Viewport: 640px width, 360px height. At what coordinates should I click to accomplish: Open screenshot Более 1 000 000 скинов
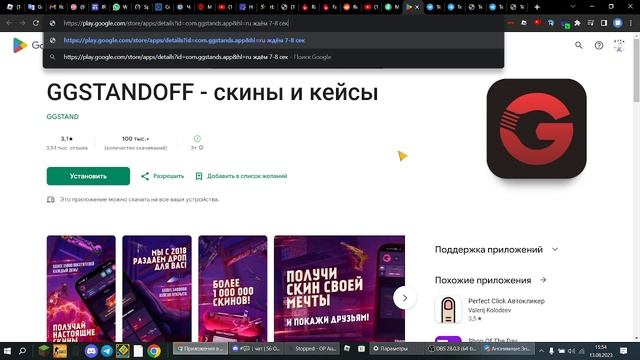(233, 289)
